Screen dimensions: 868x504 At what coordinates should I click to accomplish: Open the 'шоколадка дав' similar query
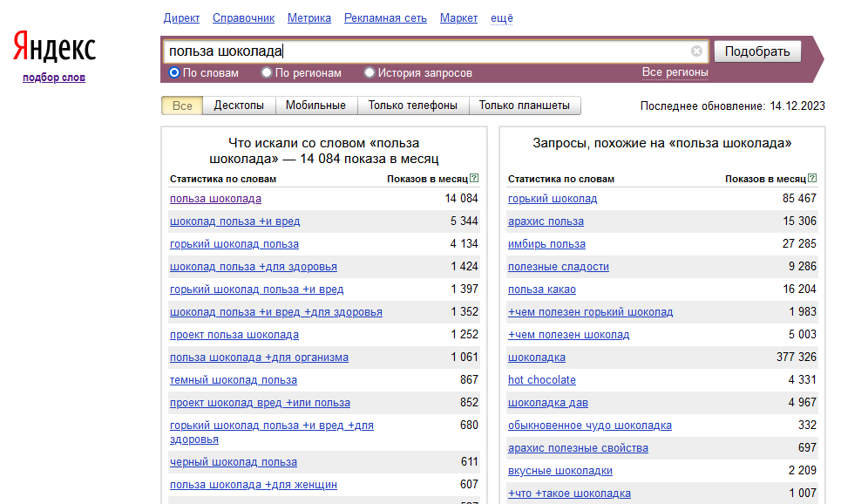[x=548, y=403]
